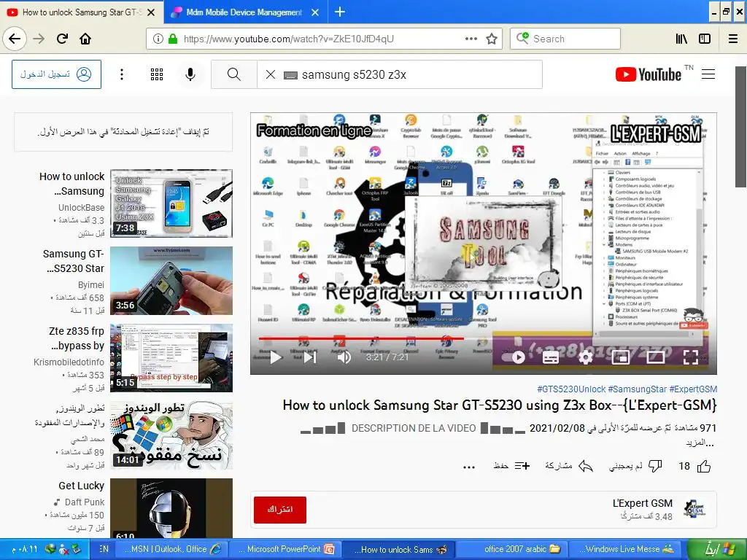
Task: Open the on-screen keyboard icon in search box
Action: pyautogui.click(x=290, y=75)
